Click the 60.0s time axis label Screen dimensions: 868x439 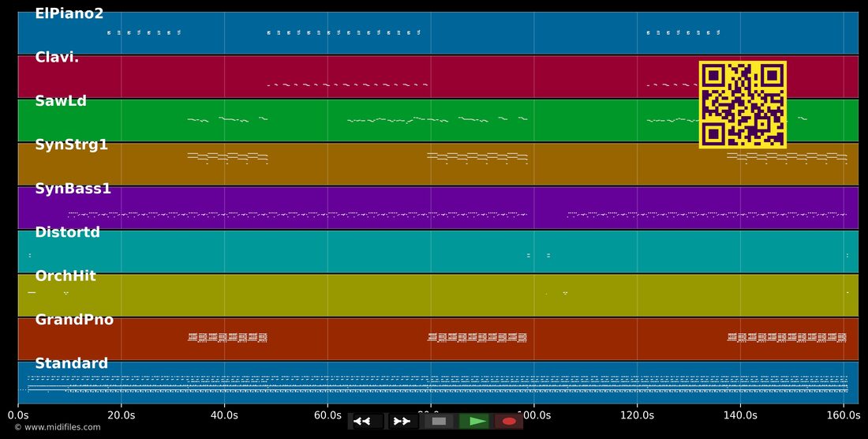coord(327,415)
